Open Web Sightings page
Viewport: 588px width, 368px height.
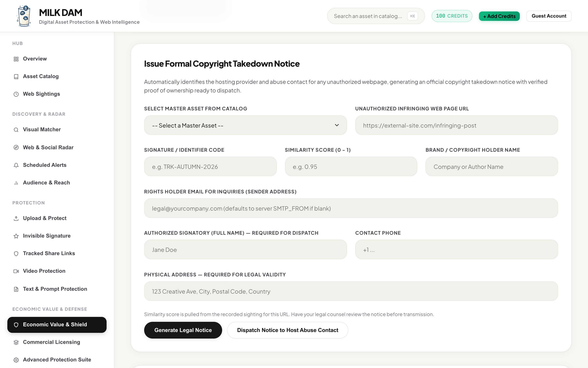click(x=57, y=94)
